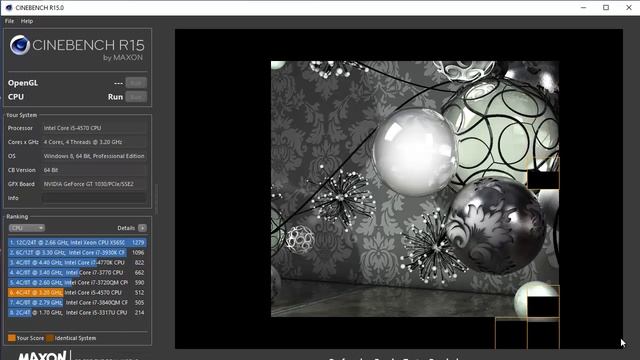Maximize the Cinebench window
Image resolution: width=640 pixels, height=360 pixels.
(x=606, y=8)
